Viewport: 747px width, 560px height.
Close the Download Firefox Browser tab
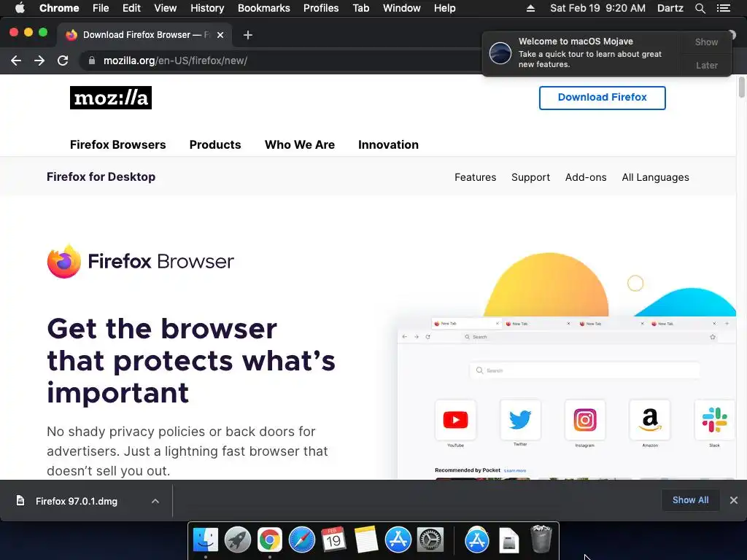(220, 35)
